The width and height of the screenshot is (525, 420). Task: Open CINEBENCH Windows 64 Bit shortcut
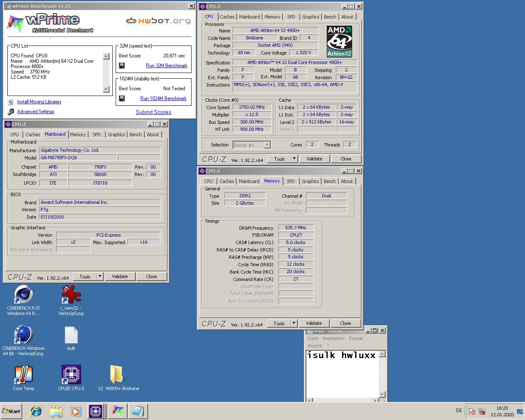(x=23, y=340)
